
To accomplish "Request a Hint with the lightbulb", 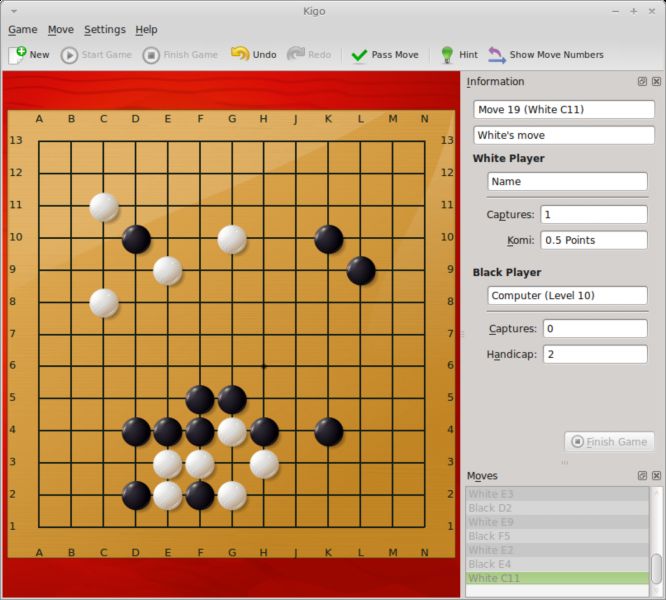I will pyautogui.click(x=447, y=55).
